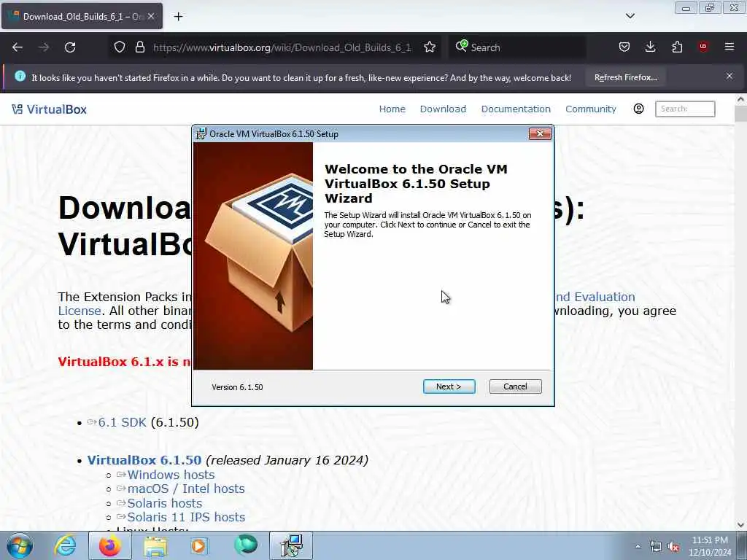Close the Download_Old_Builds_6_1 tab

(150, 16)
